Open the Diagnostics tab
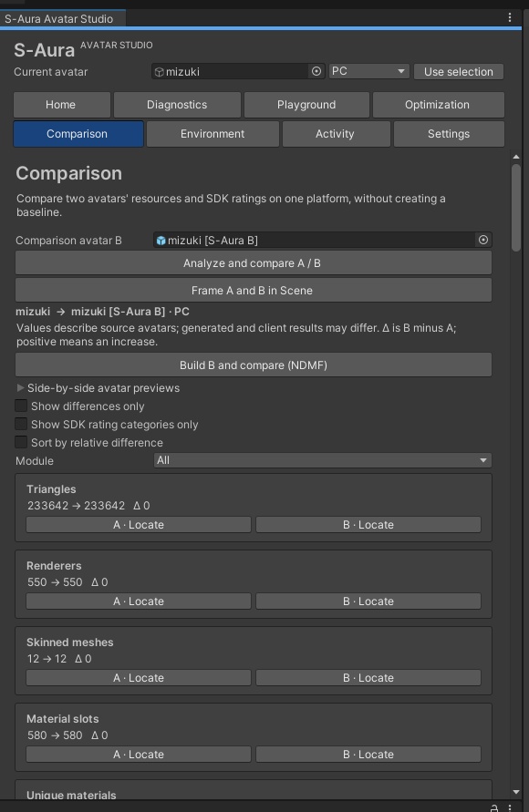This screenshot has height=812, width=529. point(177,105)
